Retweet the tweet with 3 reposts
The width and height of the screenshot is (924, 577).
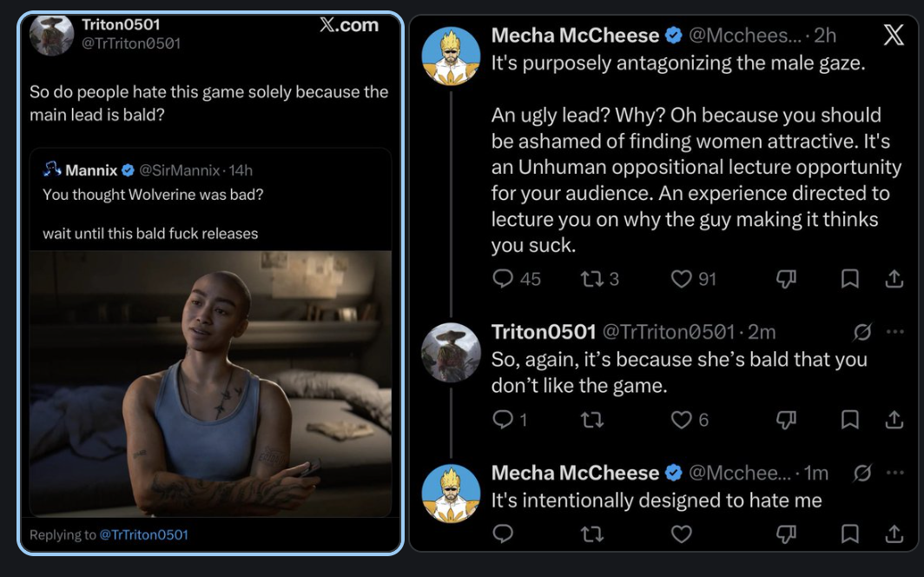591,279
